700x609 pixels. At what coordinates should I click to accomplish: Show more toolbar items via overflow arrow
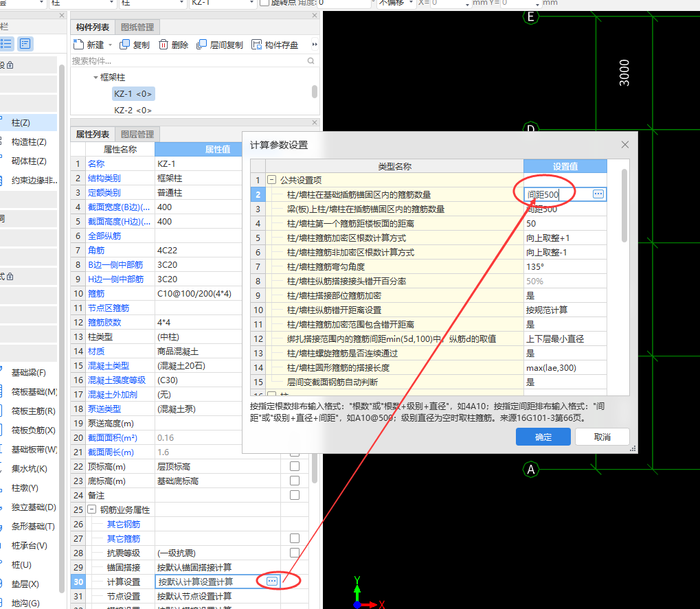(x=315, y=45)
